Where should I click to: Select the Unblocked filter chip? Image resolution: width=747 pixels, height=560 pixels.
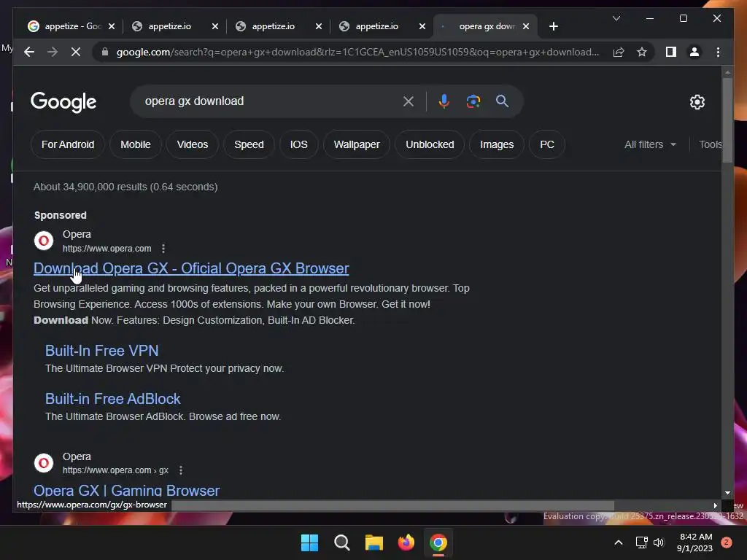pyautogui.click(x=430, y=144)
